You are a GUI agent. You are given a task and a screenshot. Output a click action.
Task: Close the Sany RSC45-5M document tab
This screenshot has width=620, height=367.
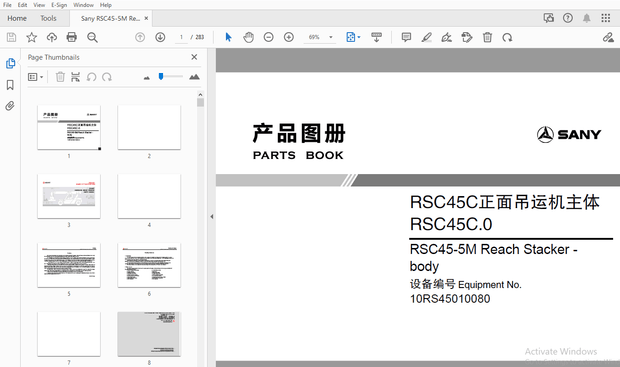pyautogui.click(x=146, y=18)
